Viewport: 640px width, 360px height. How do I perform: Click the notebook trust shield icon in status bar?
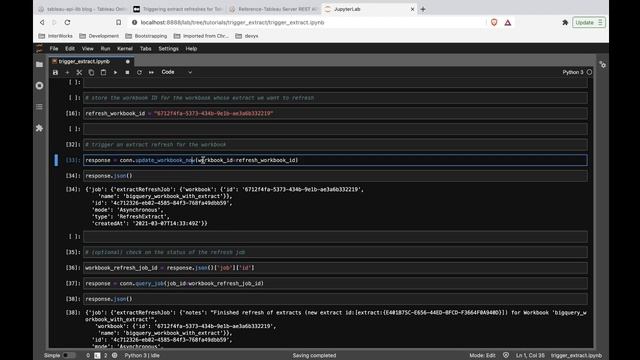506,356
